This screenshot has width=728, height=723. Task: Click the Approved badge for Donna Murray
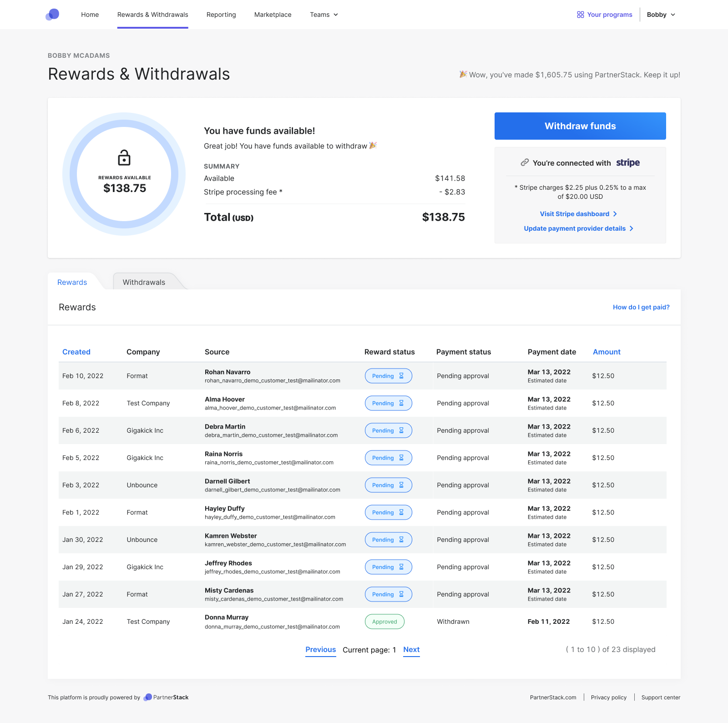[x=384, y=622]
